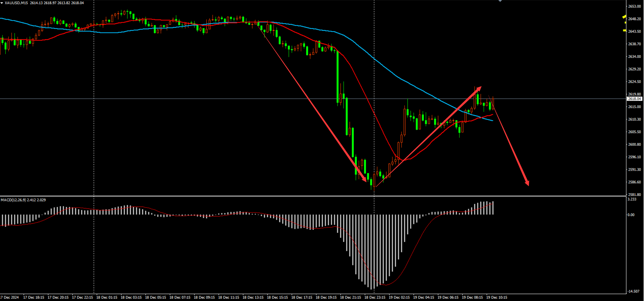Click the 2615.00 price axis label
Image resolution: width=644 pixels, height=301 pixels.
(x=635, y=107)
